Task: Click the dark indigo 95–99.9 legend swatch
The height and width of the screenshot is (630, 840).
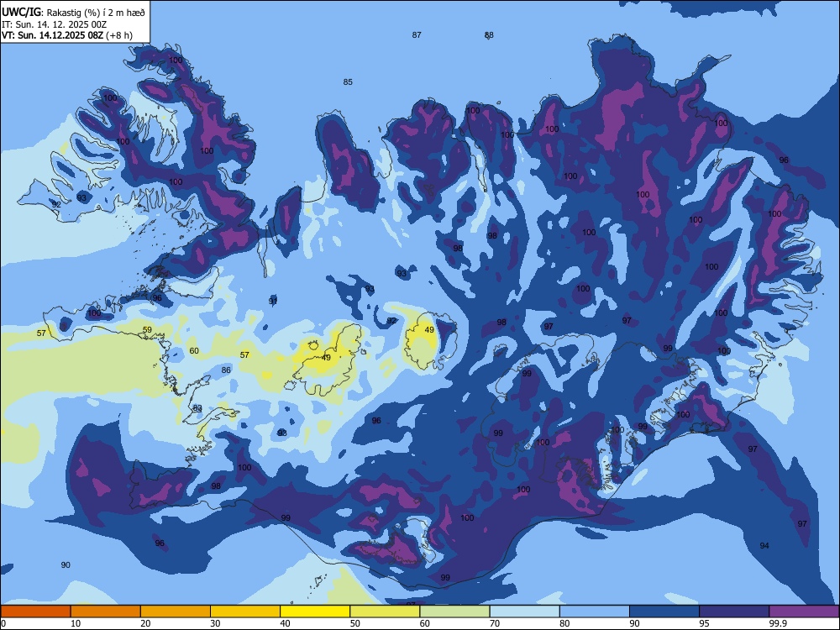Action: (x=734, y=612)
